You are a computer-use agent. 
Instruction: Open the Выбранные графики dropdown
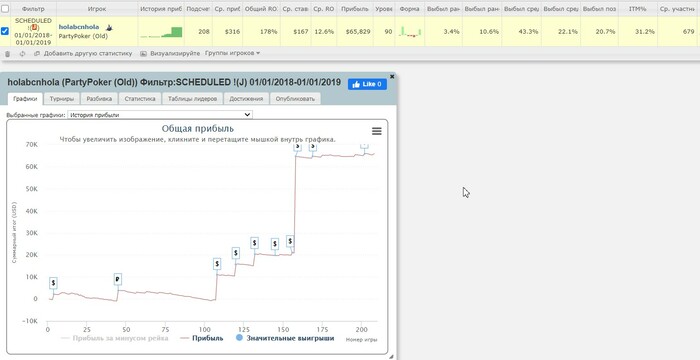coord(160,115)
